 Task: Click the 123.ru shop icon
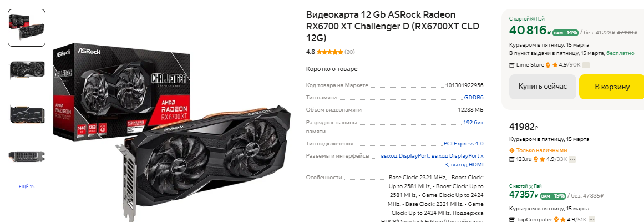pos(511,159)
